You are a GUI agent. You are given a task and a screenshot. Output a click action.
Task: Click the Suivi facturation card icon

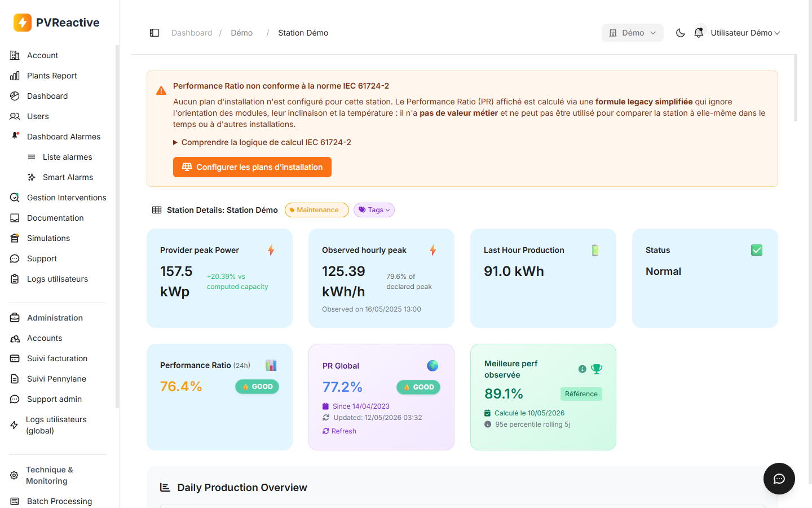[x=15, y=358]
